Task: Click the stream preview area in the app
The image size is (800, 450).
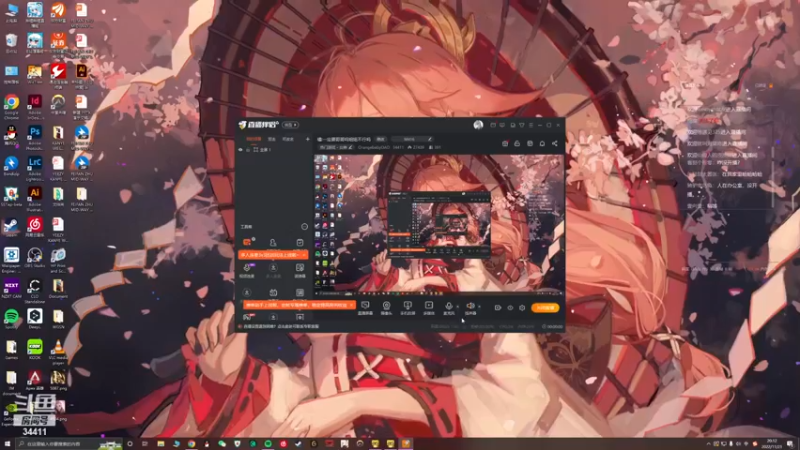Action: [439, 224]
